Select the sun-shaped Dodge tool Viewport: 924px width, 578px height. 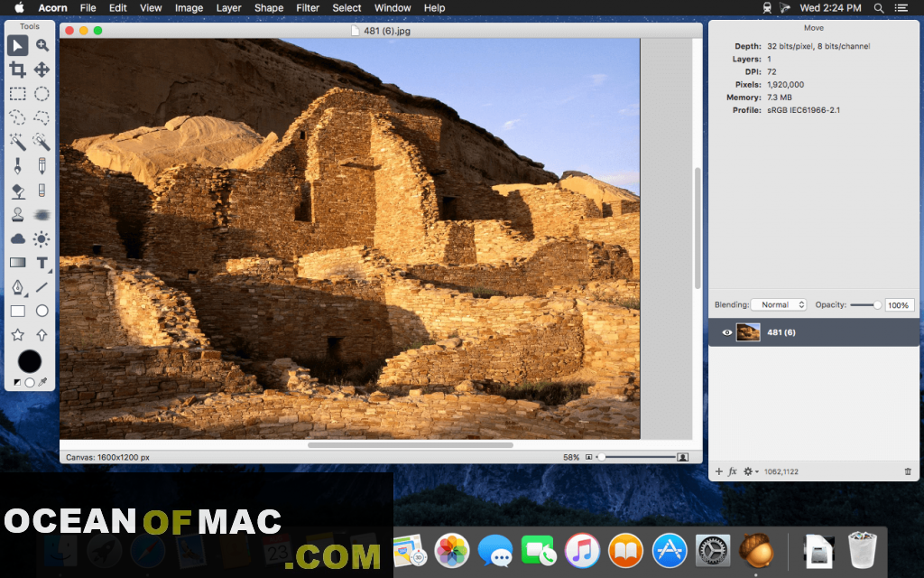(42, 238)
